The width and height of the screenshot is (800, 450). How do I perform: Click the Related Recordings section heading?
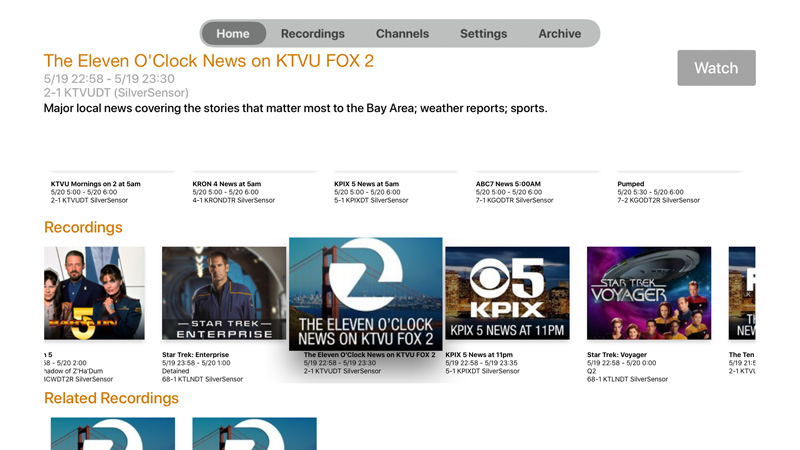tap(111, 398)
